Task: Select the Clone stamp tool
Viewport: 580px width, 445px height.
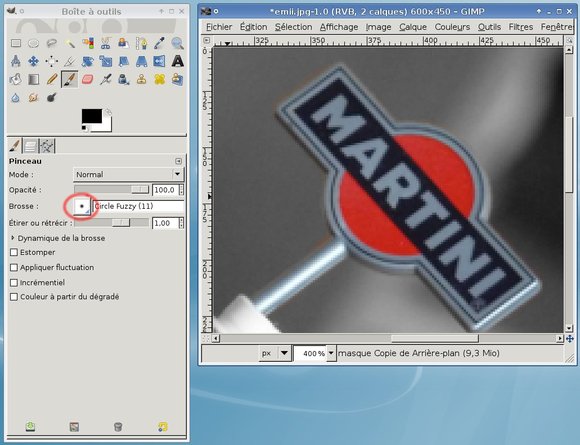Action: (141, 79)
